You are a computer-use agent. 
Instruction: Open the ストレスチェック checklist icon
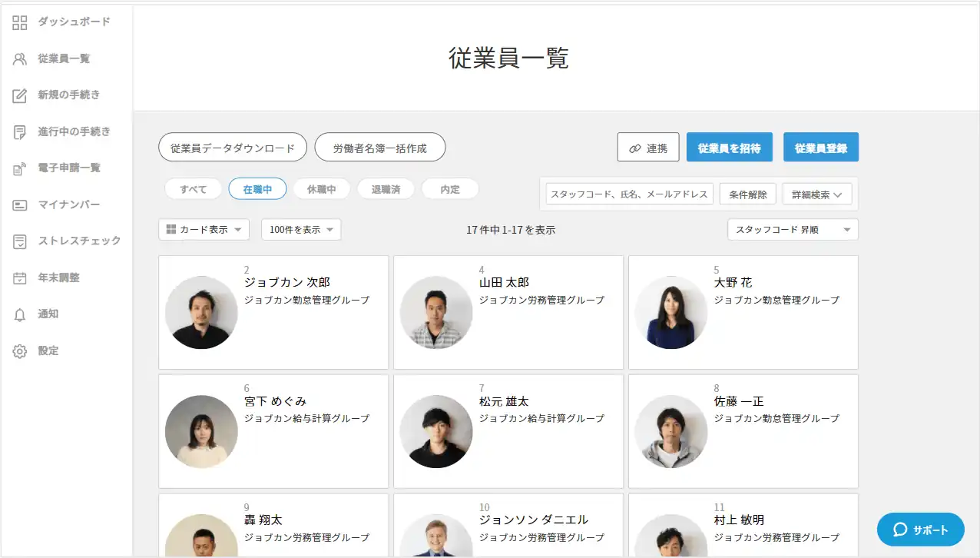tap(20, 241)
